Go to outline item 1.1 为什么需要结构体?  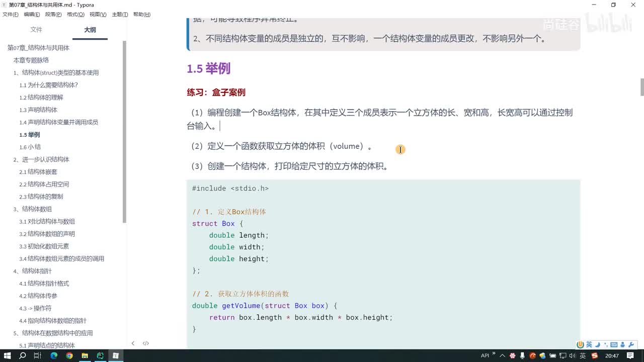(48, 85)
